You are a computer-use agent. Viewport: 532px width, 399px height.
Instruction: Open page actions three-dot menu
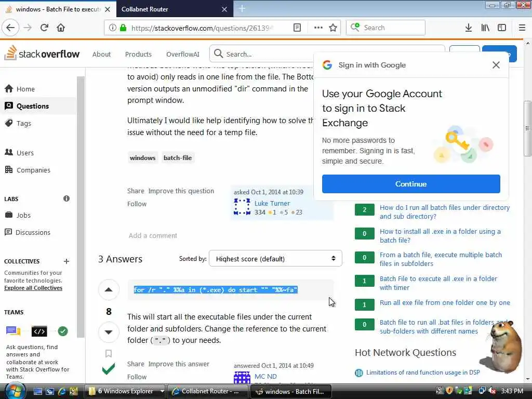point(318,28)
